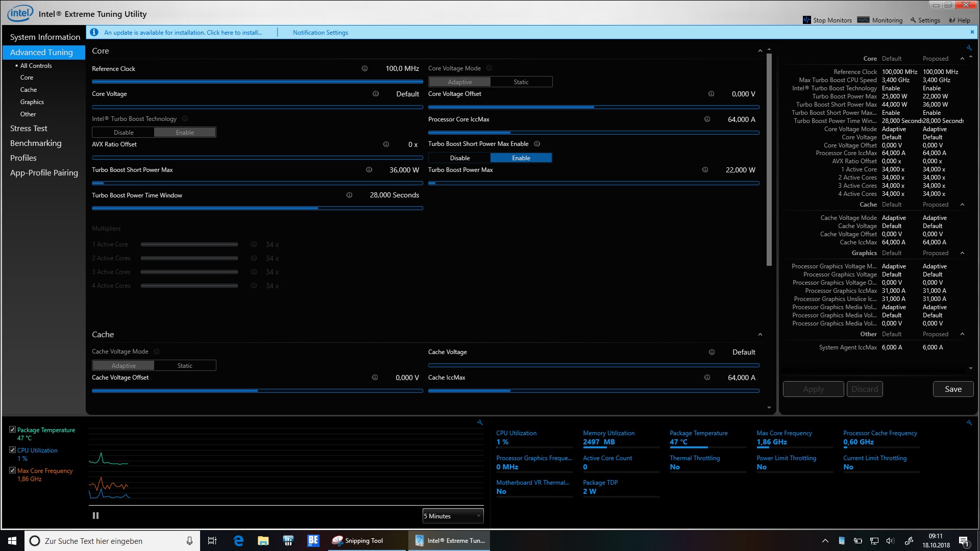
Task: Open Stress Test in sidebar
Action: click(x=29, y=129)
